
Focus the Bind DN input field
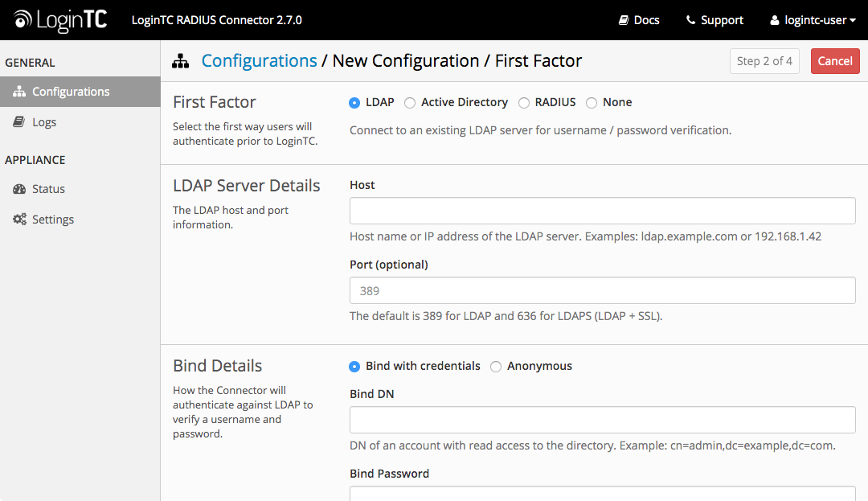pos(602,420)
